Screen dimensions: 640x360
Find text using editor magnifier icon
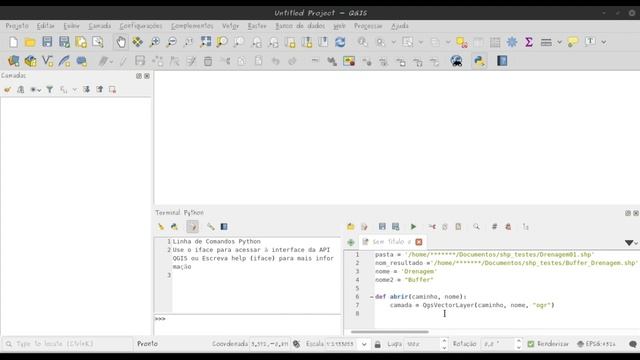(x=476, y=227)
